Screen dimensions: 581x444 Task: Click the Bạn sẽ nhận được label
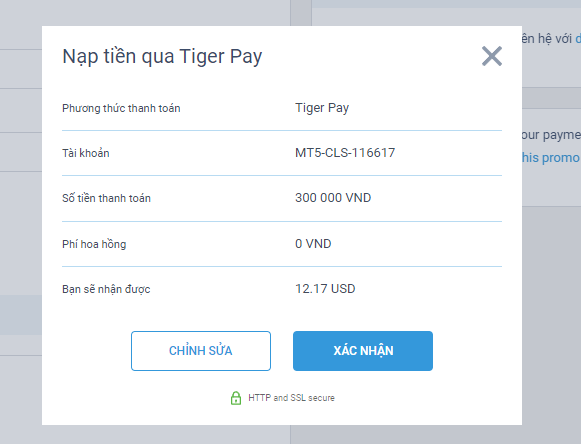(106, 289)
